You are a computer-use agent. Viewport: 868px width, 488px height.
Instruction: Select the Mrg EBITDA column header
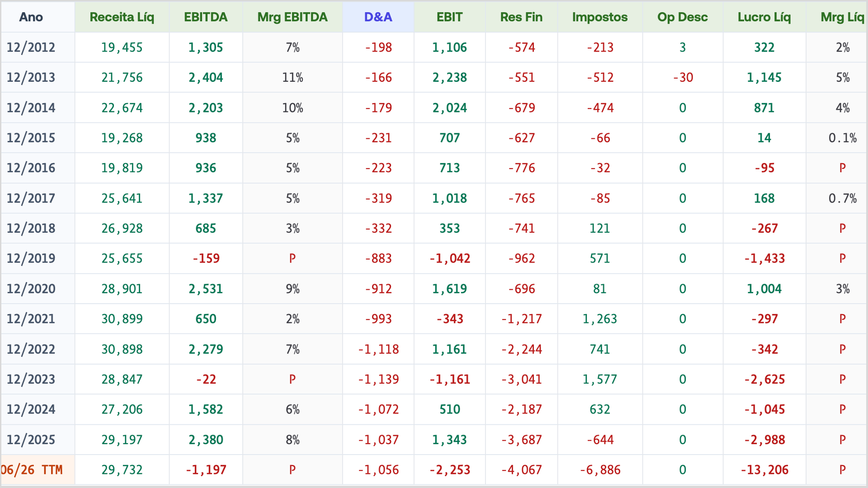click(x=292, y=17)
